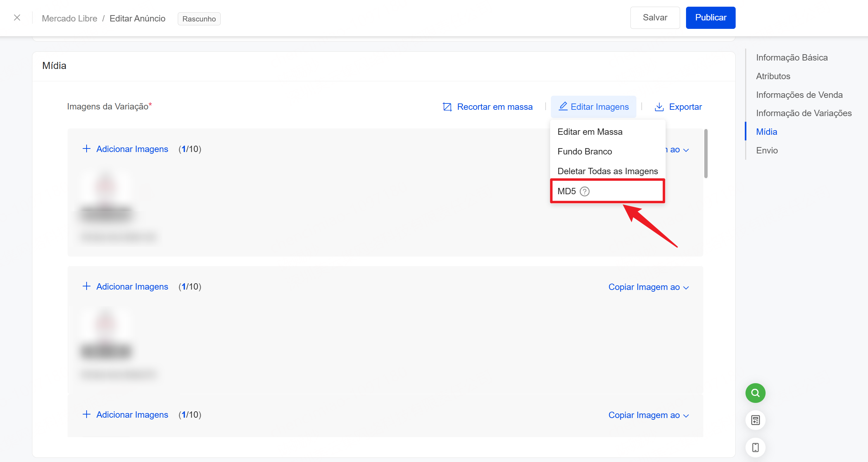
Task: Click the X close icon at top left
Action: coord(17,18)
